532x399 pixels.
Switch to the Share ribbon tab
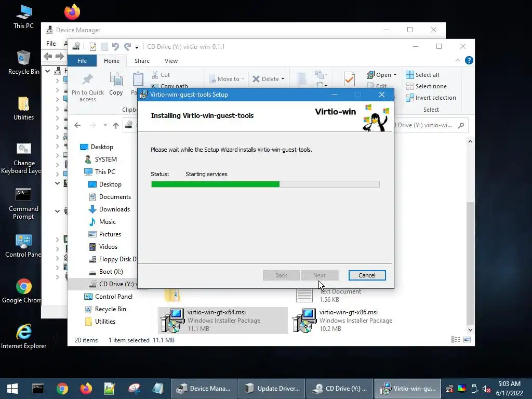(142, 61)
